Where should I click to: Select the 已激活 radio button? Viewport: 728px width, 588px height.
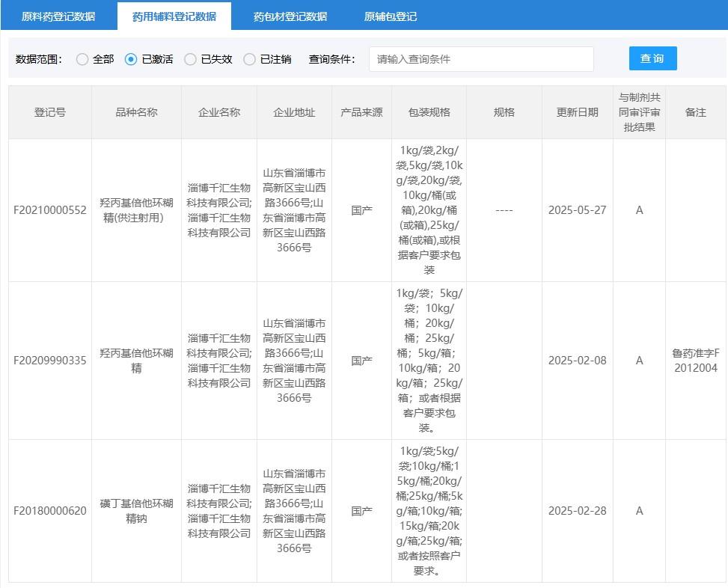(131, 59)
